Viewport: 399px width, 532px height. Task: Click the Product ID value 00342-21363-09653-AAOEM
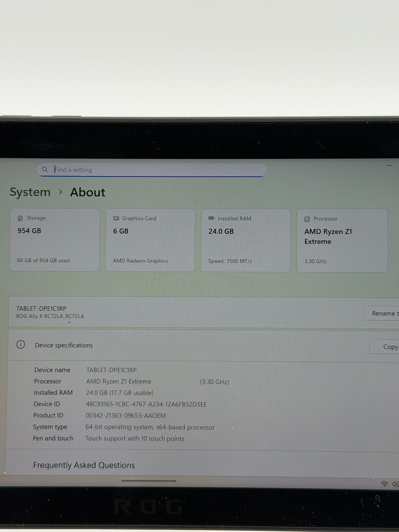[x=126, y=415]
